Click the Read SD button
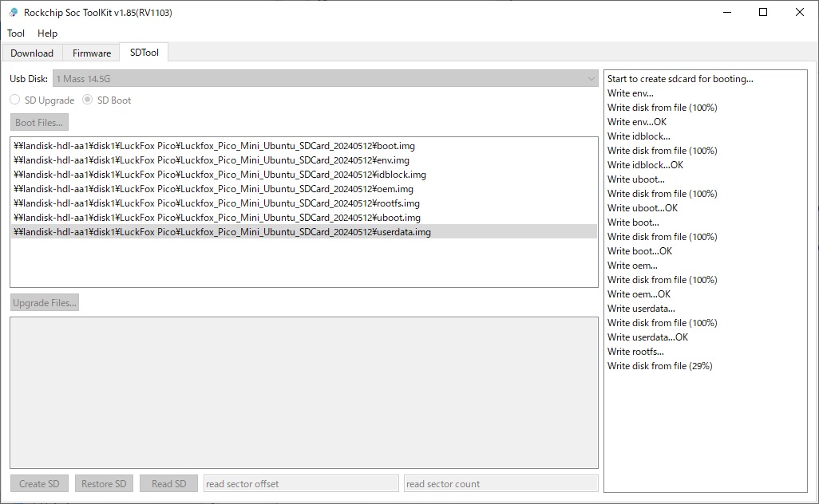The width and height of the screenshot is (819, 504). (168, 483)
